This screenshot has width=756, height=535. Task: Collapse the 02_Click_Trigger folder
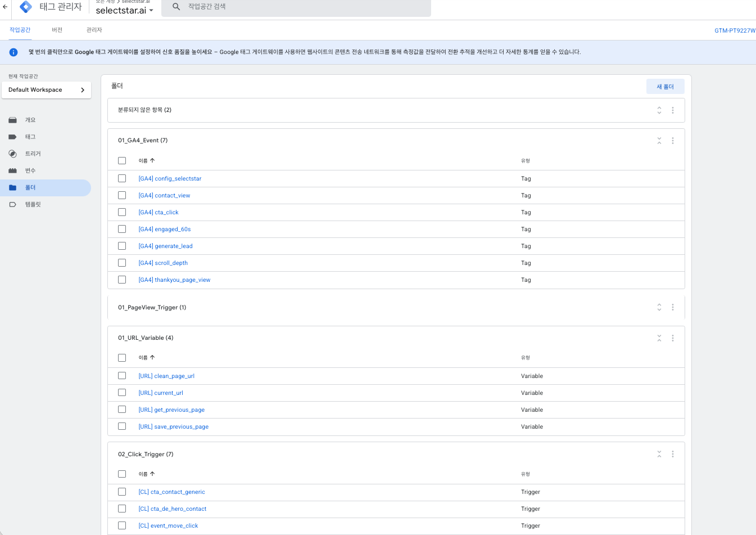click(x=659, y=454)
